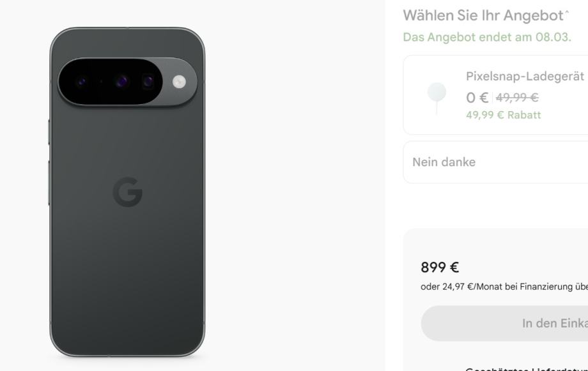Click the leftmost camera lens on the phone

pyautogui.click(x=81, y=81)
